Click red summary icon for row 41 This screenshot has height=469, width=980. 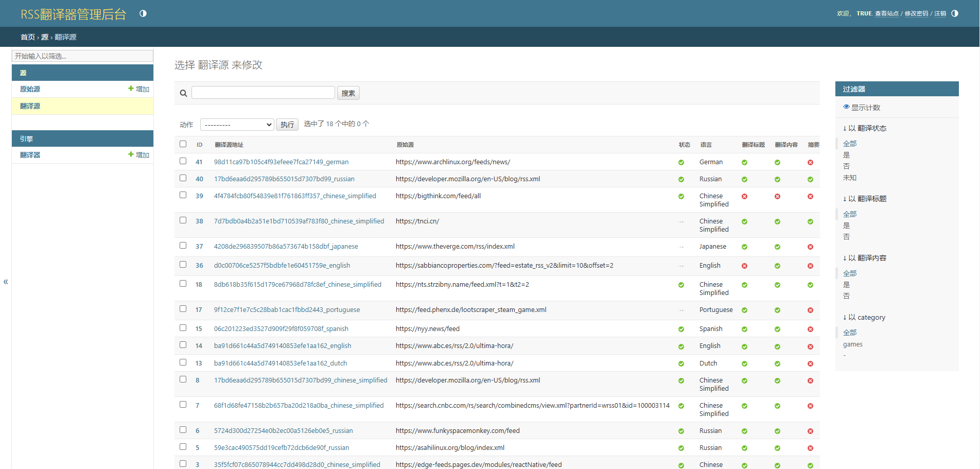click(810, 162)
